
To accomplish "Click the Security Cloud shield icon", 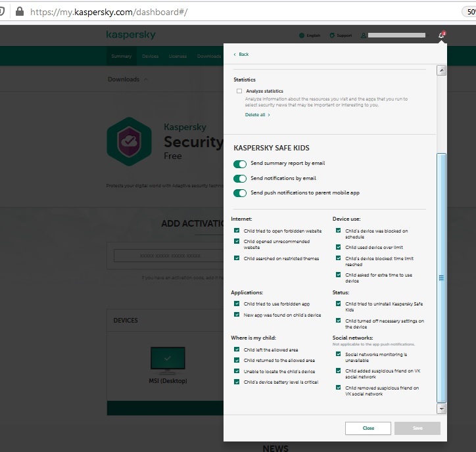I will point(130,141).
